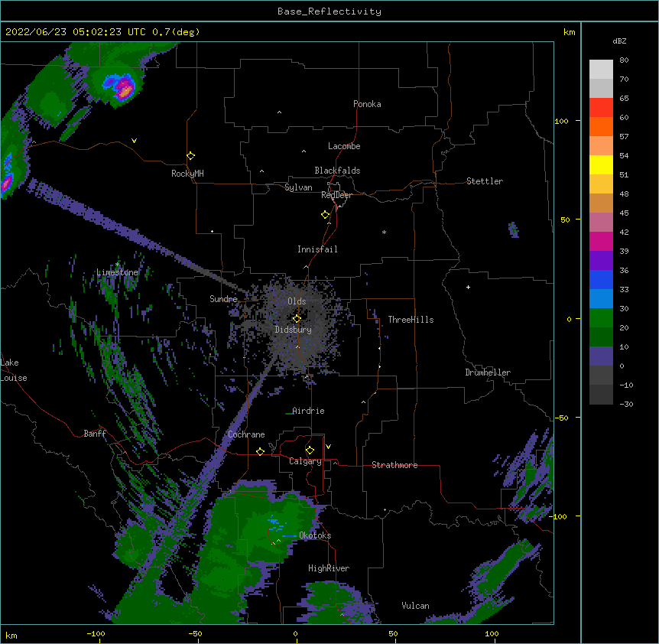The image size is (659, 644).
Task: Click the HighRiver label
Action: pyautogui.click(x=329, y=568)
